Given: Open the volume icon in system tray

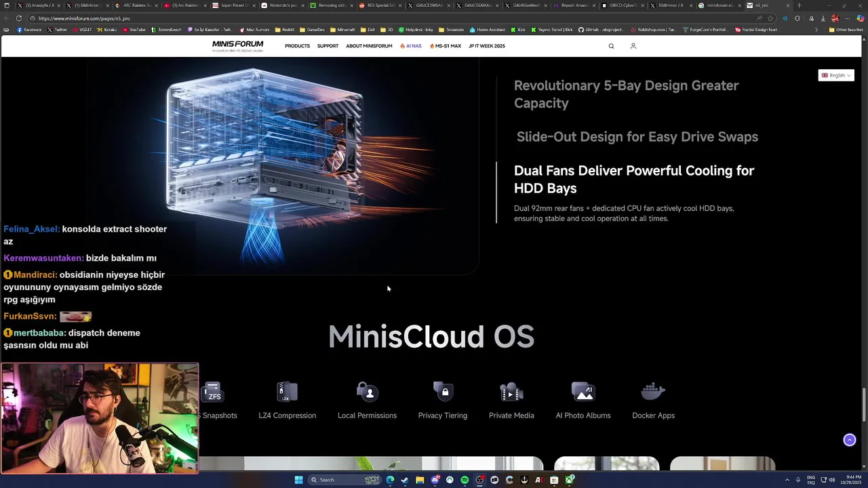Looking at the screenshot, I should click(x=832, y=480).
